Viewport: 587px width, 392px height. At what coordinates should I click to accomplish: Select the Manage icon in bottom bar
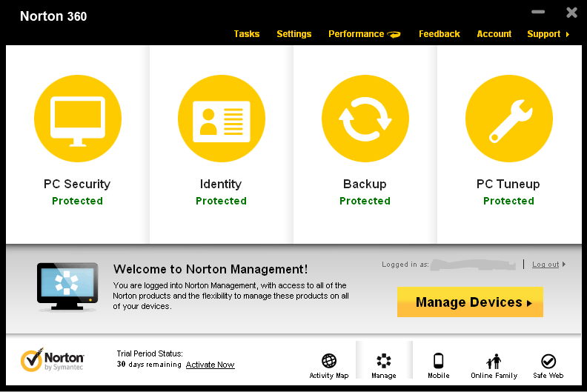coord(384,361)
